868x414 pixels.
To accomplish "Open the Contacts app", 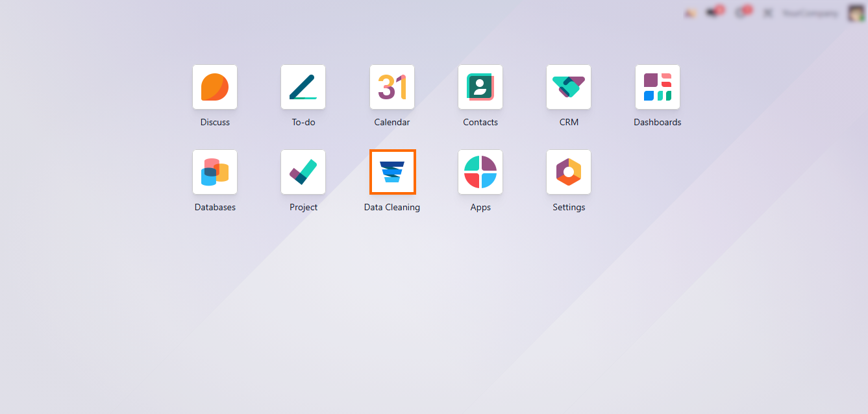I will (x=480, y=87).
